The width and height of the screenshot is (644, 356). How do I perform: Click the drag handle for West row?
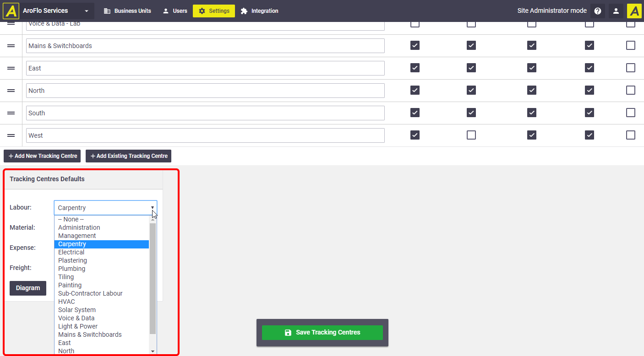point(11,135)
